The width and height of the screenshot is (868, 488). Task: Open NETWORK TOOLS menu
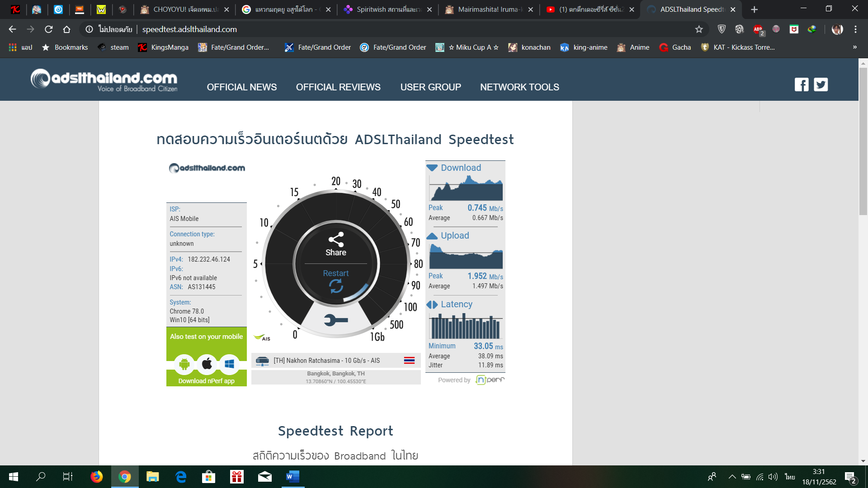tap(520, 87)
